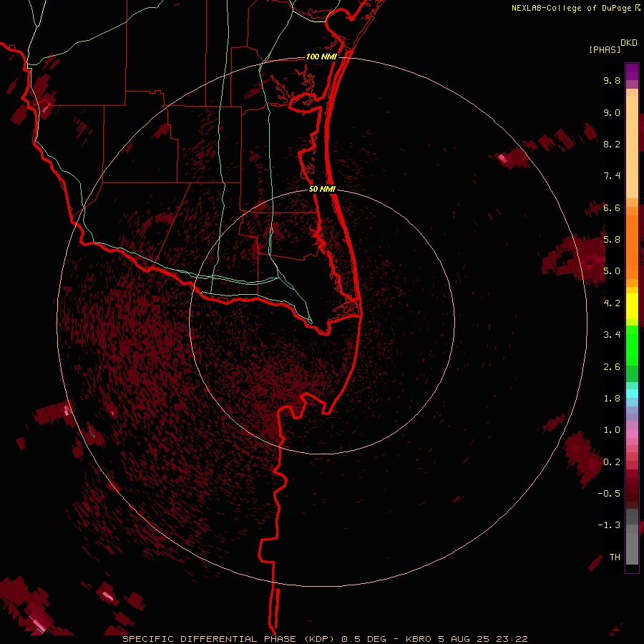Click the cyan segment of color bar
The width and height of the screenshot is (644, 644).
tap(632, 394)
